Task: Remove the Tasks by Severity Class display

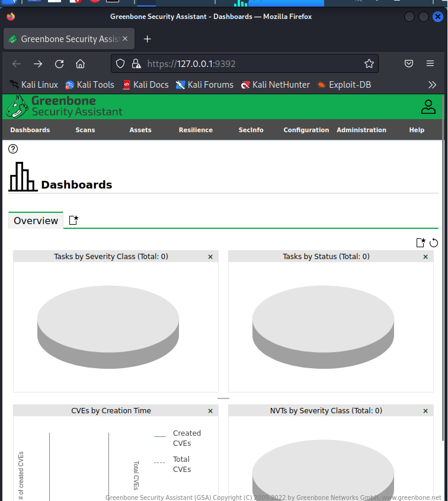Action: 210,257
